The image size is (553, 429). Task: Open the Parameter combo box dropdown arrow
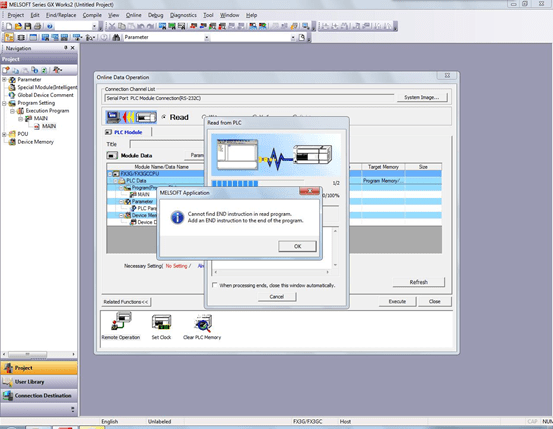click(207, 37)
